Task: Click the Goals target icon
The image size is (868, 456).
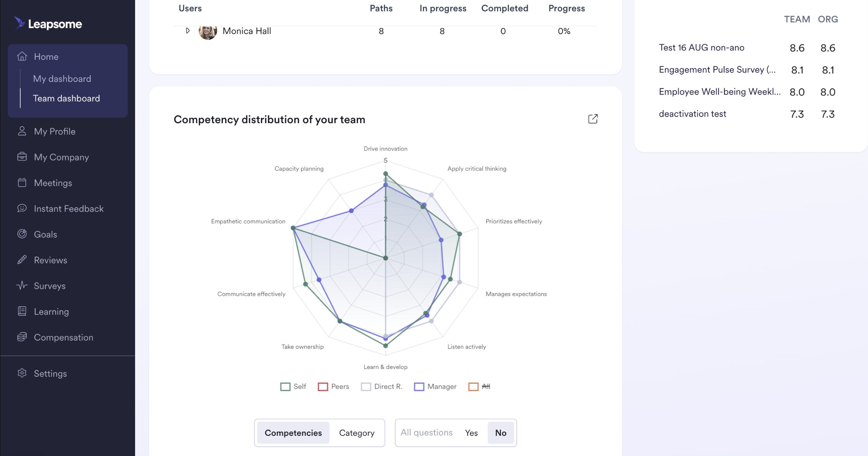Action: [22, 234]
